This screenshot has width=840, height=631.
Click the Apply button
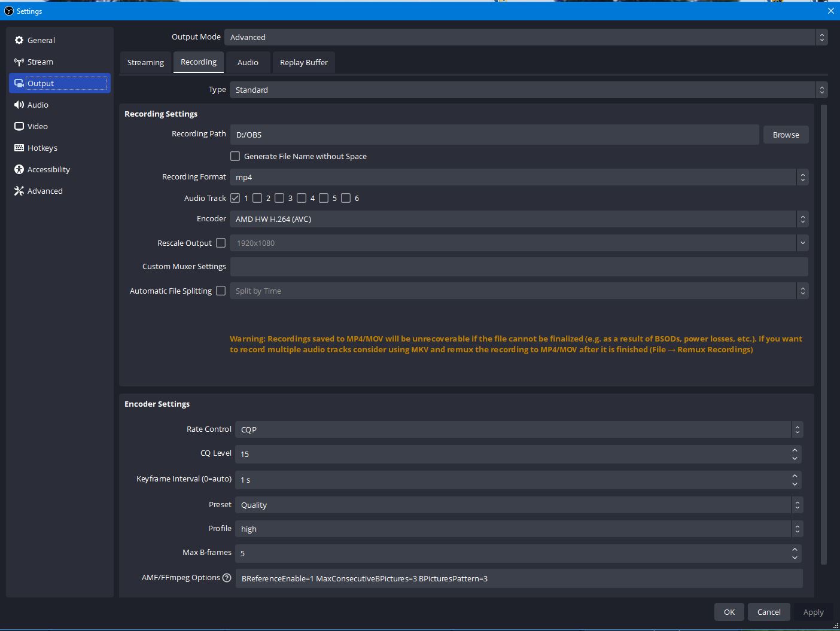[x=813, y=612]
